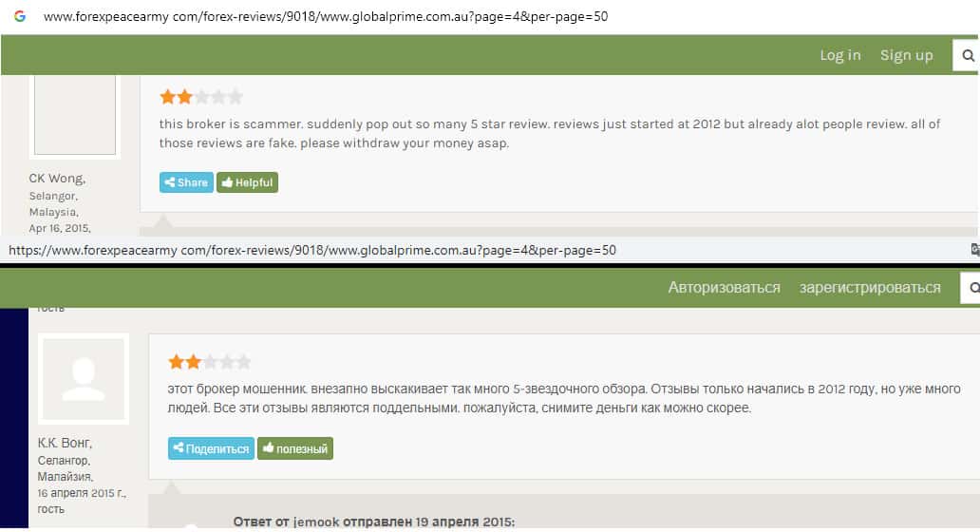
Task: Click the Google icon beside the top URL
Action: [x=20, y=16]
